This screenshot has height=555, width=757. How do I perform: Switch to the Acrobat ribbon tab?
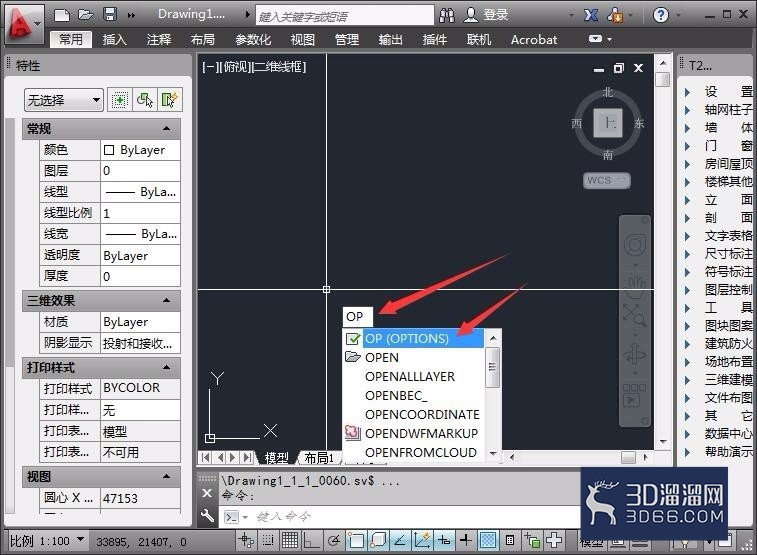534,40
